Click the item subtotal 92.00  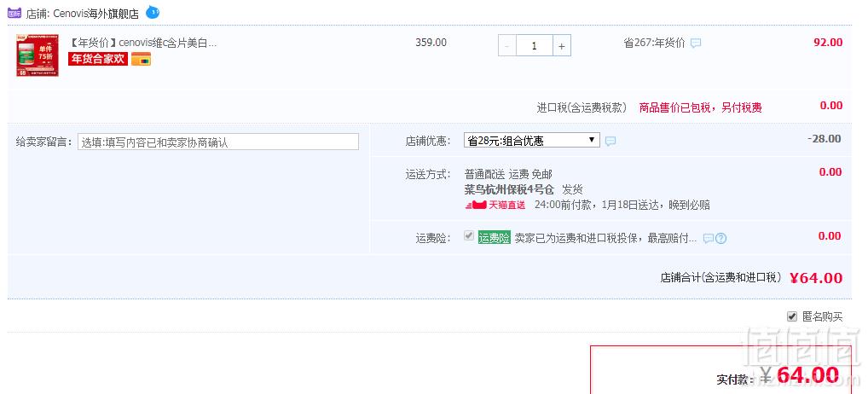[828, 43]
